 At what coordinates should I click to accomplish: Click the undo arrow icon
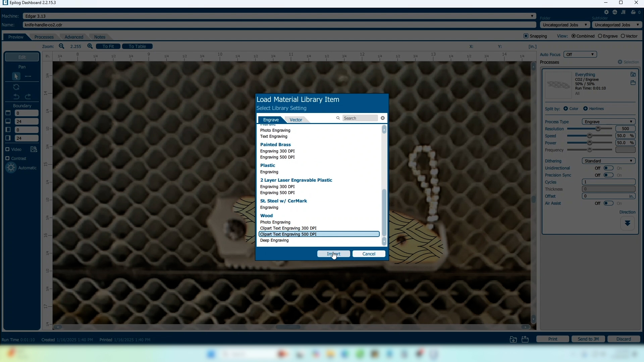pyautogui.click(x=16, y=97)
